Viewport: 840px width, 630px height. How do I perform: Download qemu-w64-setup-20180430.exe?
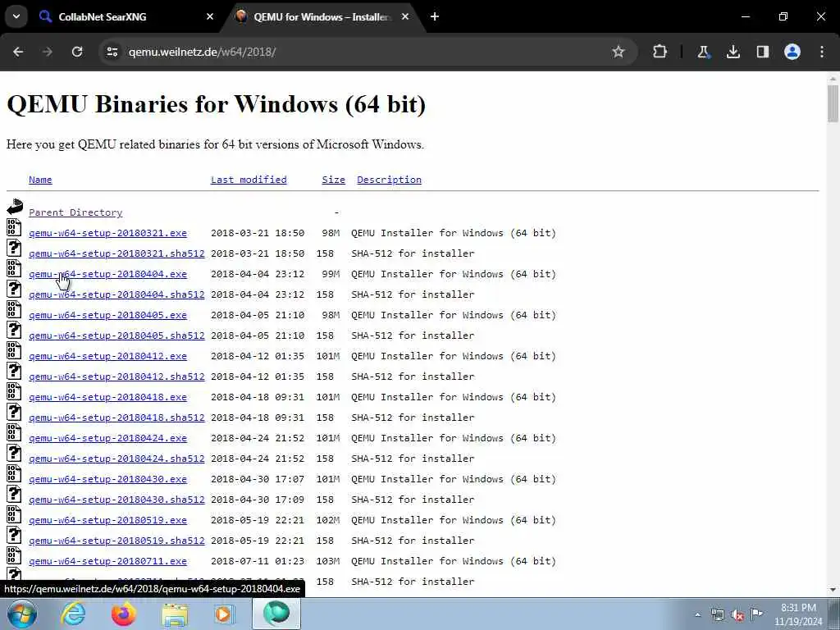pos(107,479)
